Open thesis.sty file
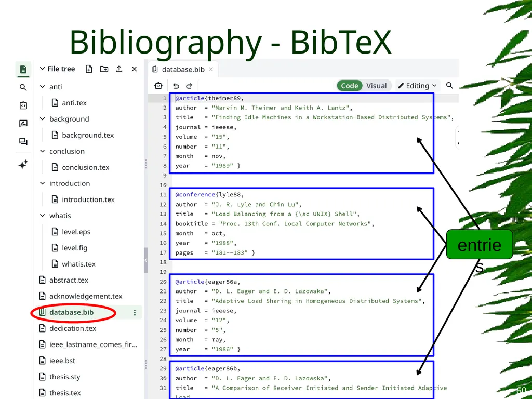Screen dimensions: 532x399 pyautogui.click(x=65, y=377)
